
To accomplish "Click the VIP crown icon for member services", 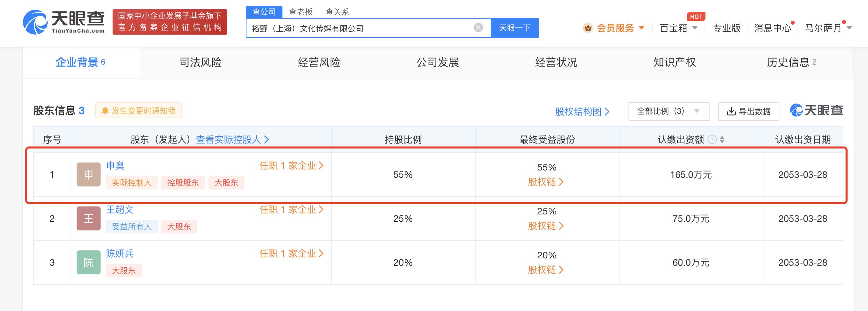I will coord(588,28).
